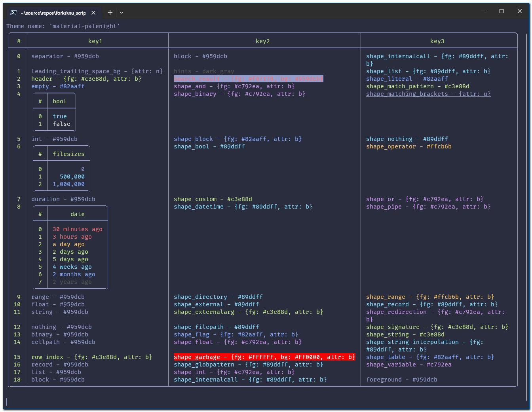
Task: Click 'empty - #82aaff' text
Action: tap(58, 86)
